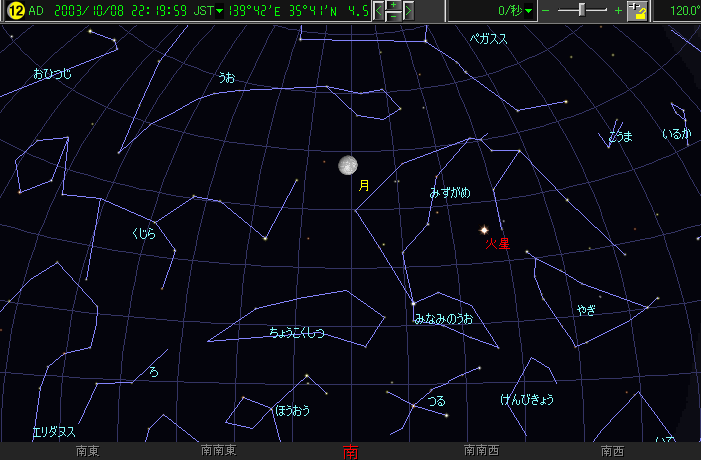This screenshot has width=701, height=460.
Task: Toggle the view lock icon
Action: 639,11
